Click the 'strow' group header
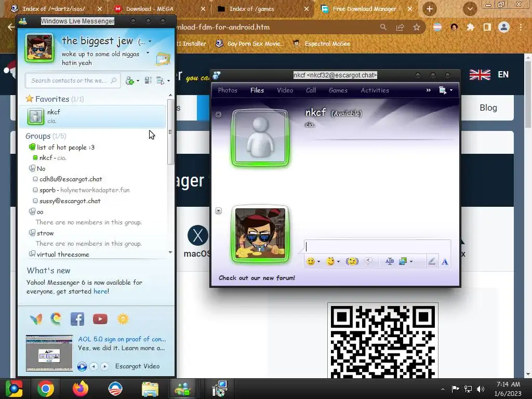Image resolution: width=532 pixels, height=399 pixels. (42, 233)
